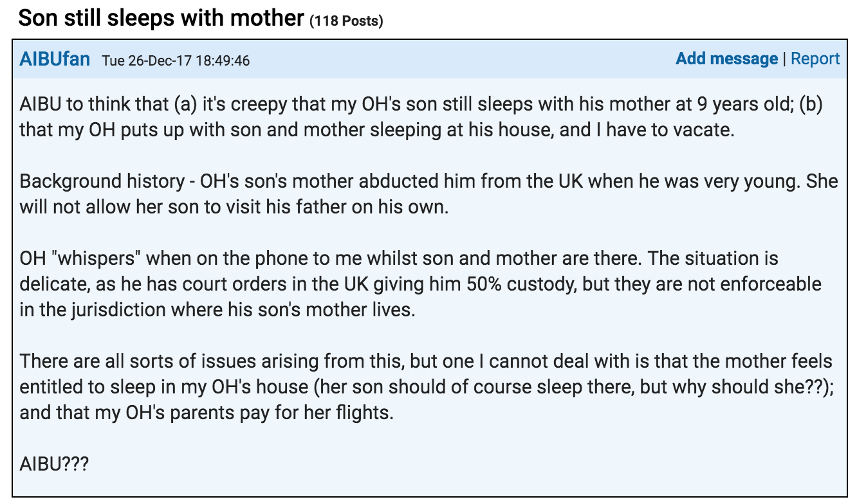Viewport: 857px width, 504px height.
Task: Click the divider between Add message and Report
Action: point(784,59)
